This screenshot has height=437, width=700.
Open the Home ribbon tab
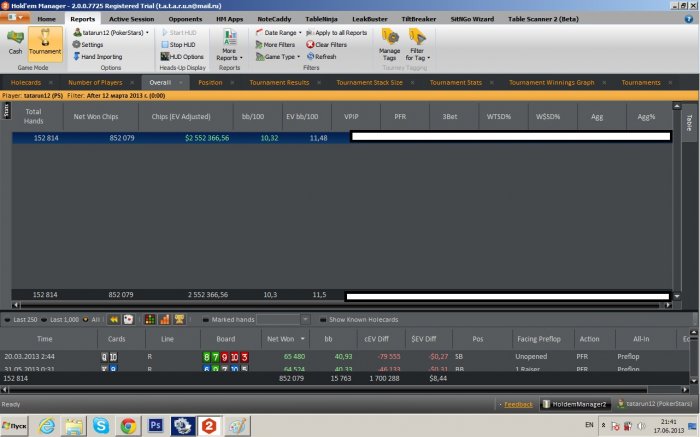(x=46, y=19)
